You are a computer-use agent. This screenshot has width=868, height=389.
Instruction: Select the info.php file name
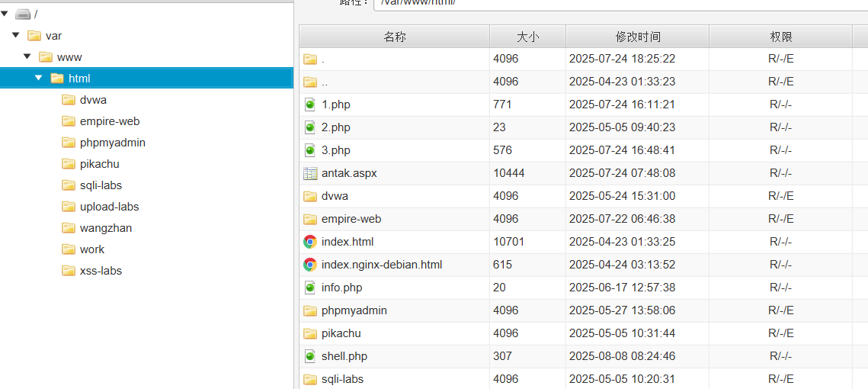click(x=342, y=288)
